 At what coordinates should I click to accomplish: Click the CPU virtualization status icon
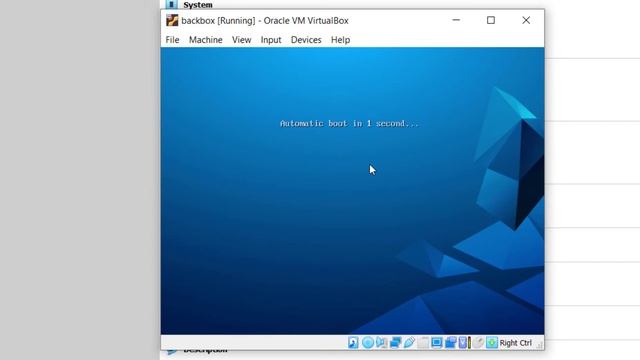464,342
